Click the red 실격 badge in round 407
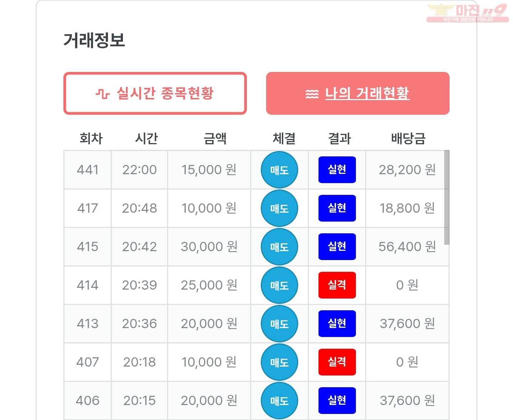 tap(337, 362)
